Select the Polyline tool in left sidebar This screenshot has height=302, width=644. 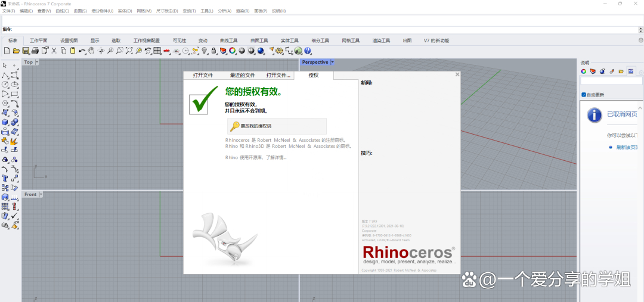[x=5, y=76]
